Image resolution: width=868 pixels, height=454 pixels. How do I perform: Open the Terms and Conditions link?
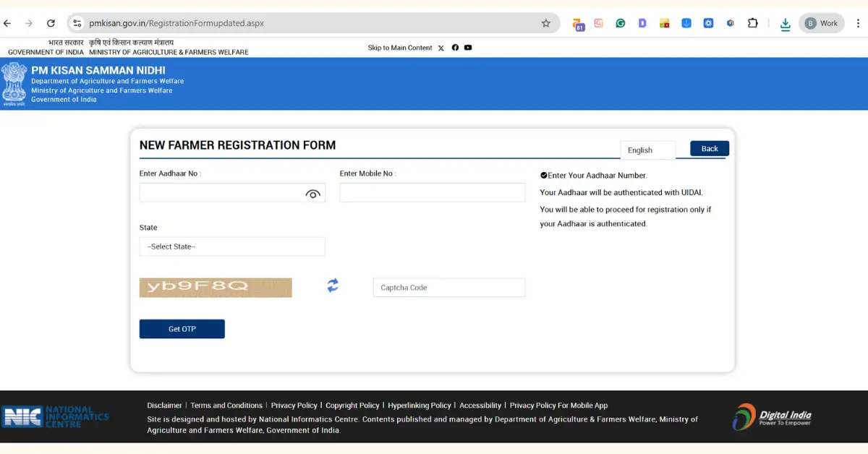pyautogui.click(x=226, y=406)
